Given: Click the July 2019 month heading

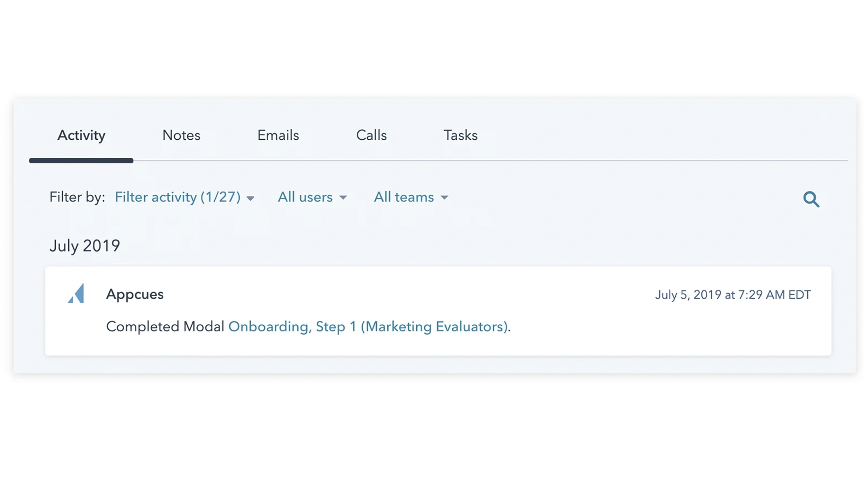Looking at the screenshot, I should click(85, 246).
